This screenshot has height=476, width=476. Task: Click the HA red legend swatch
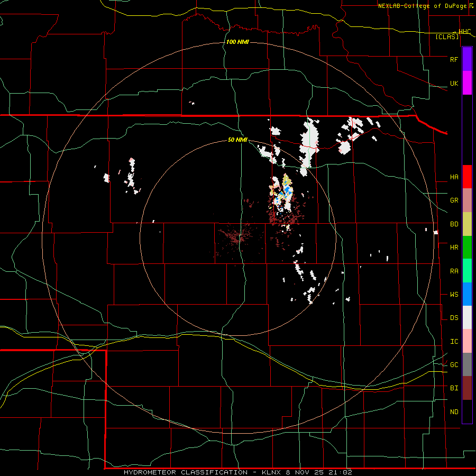coord(467,177)
